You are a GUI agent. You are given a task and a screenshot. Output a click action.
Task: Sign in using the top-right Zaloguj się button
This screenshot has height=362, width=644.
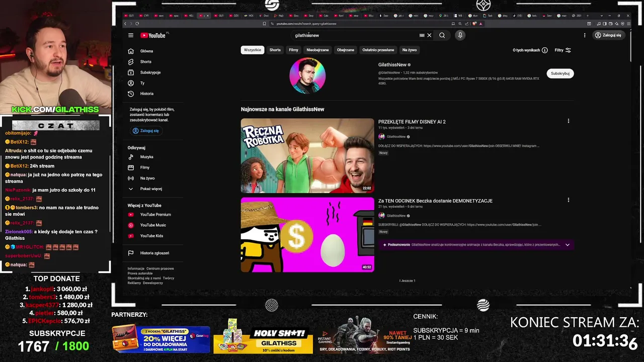click(x=608, y=35)
